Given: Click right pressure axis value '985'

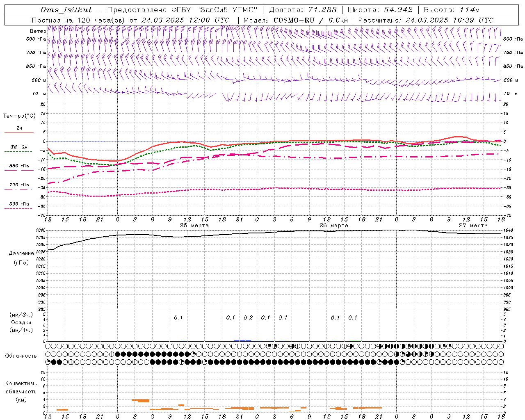Looking at the screenshot, I should point(507,309).
